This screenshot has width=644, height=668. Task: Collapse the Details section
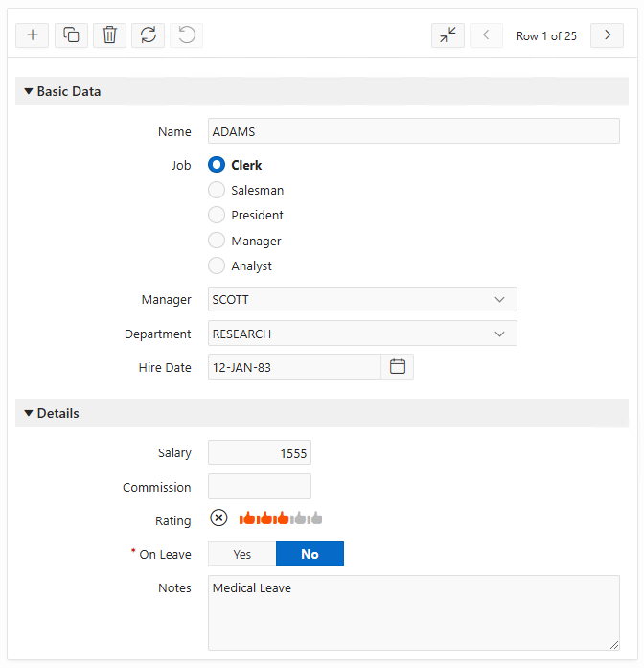pos(29,413)
